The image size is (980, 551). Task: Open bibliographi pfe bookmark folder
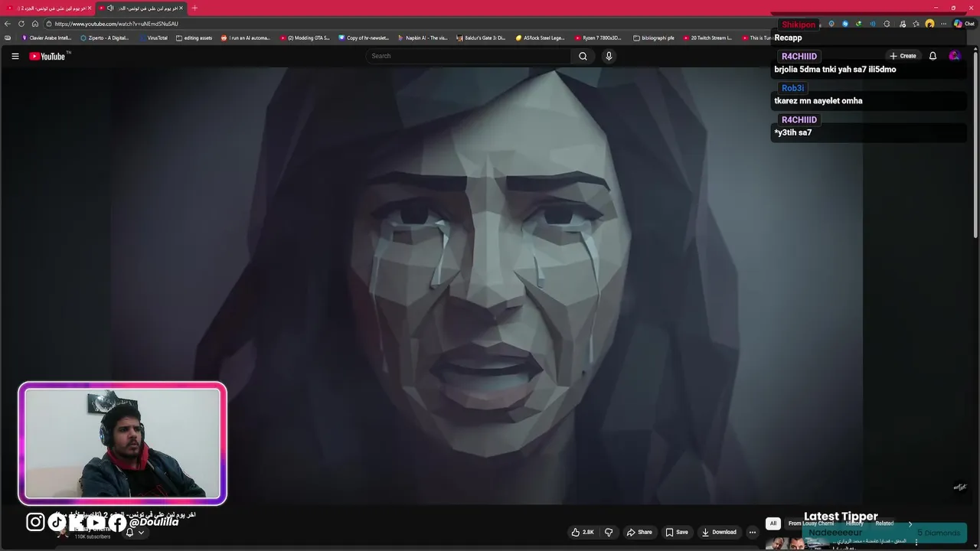(x=654, y=37)
